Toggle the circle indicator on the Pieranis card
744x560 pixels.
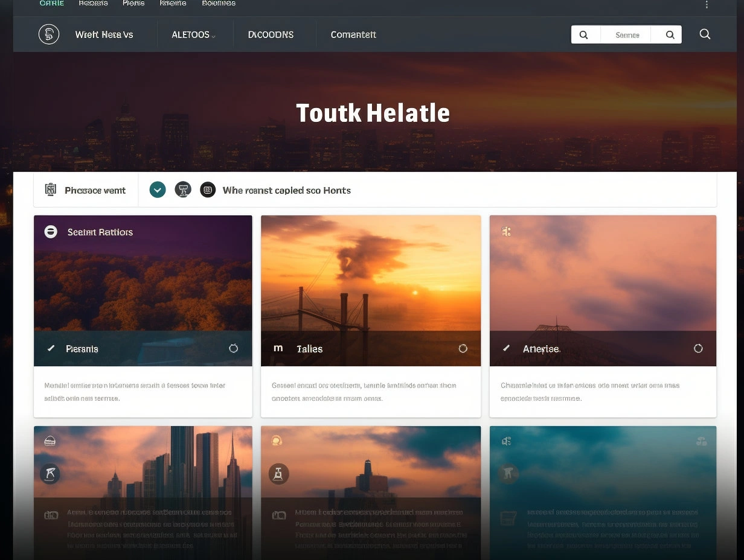234,348
